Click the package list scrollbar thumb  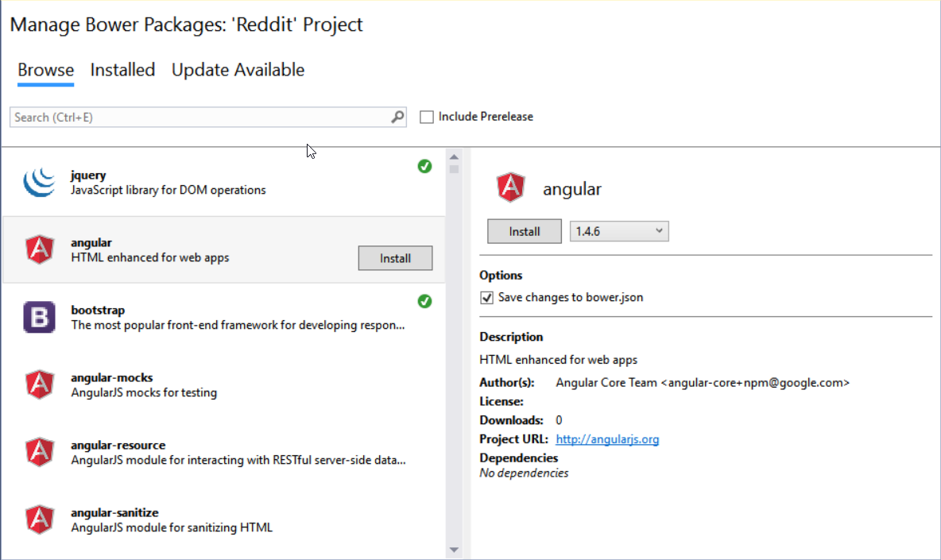tap(454, 170)
